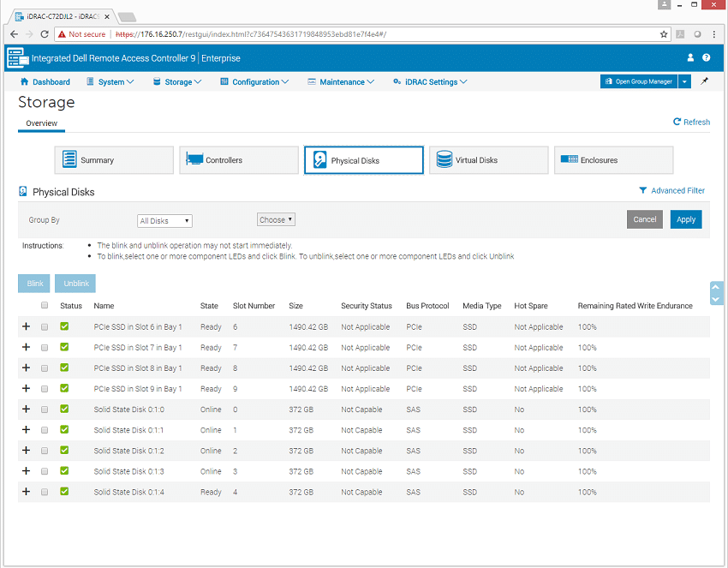
Task: Click the Blink button
Action: tap(34, 284)
